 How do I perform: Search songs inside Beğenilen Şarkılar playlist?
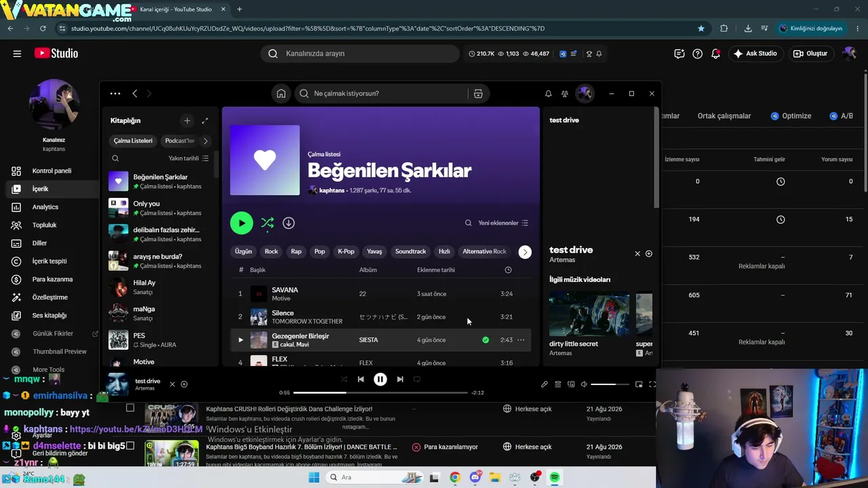pos(468,223)
